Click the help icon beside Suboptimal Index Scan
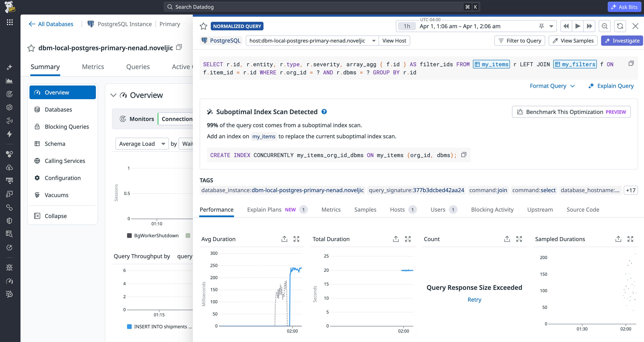This screenshot has height=342, width=644. pos(324,112)
